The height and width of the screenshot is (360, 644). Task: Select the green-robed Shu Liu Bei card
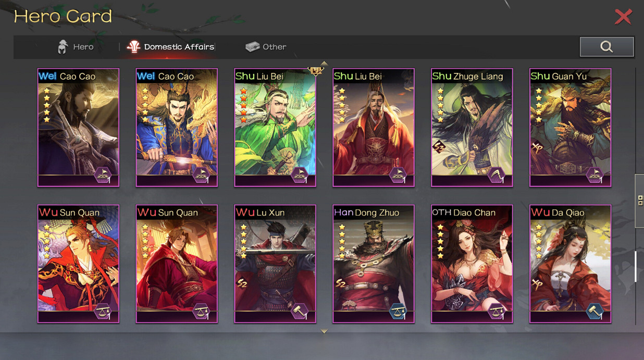[x=275, y=128]
